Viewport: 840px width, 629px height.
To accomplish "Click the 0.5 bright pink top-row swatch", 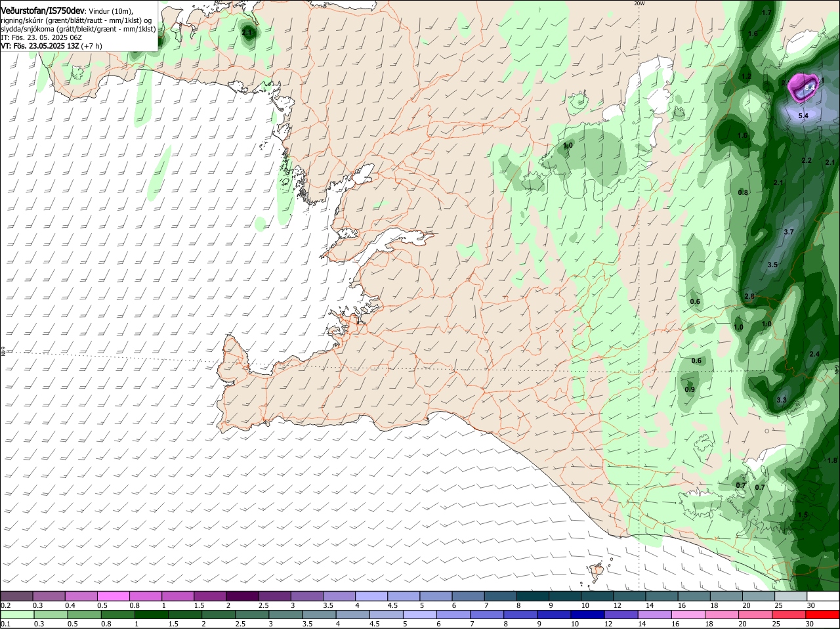I will coord(113,596).
